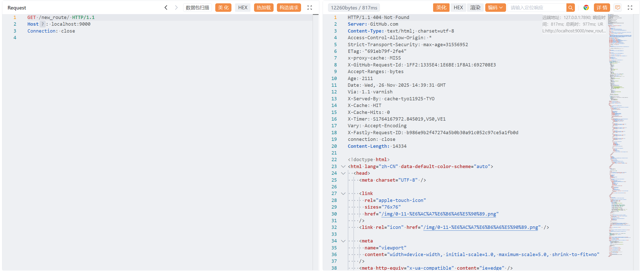
Task: Collapse the link tag on line 27
Action: (343, 193)
